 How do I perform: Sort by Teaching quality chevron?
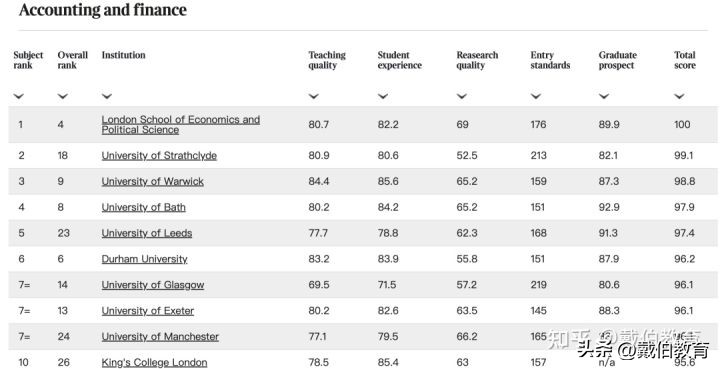314,96
